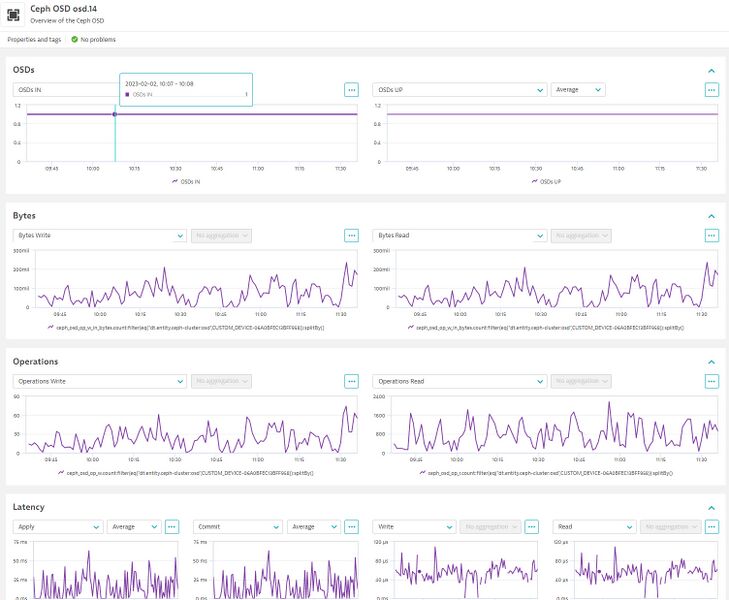
Task: Click the No problems status indicator
Action: (x=93, y=39)
